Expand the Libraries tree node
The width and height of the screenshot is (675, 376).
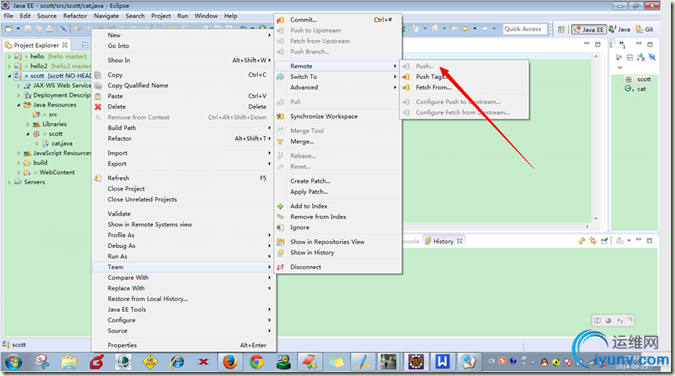(x=28, y=124)
